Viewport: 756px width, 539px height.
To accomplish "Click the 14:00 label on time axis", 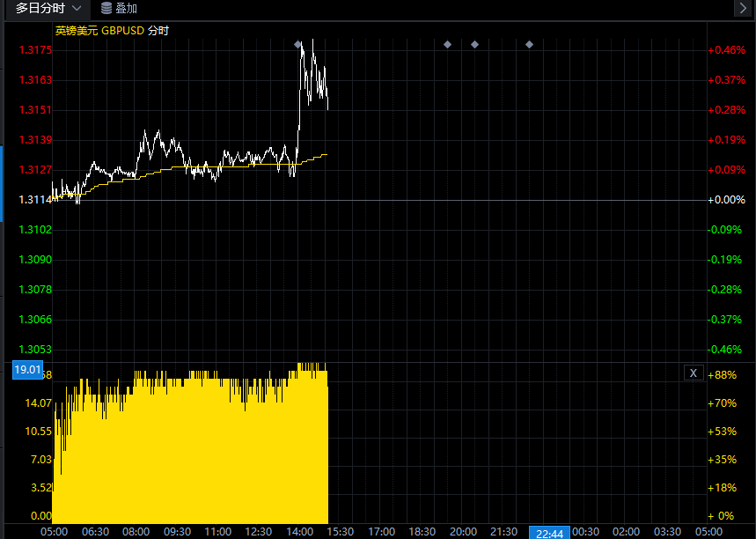I will 299,532.
